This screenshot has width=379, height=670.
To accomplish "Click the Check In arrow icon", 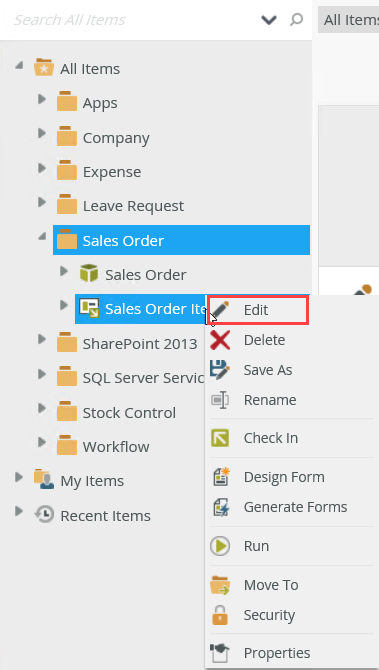I will [220, 438].
